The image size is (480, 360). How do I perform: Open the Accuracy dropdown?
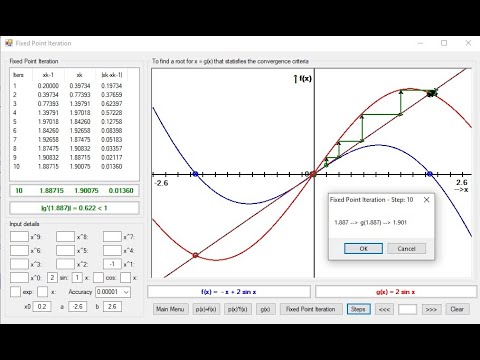coord(126,292)
